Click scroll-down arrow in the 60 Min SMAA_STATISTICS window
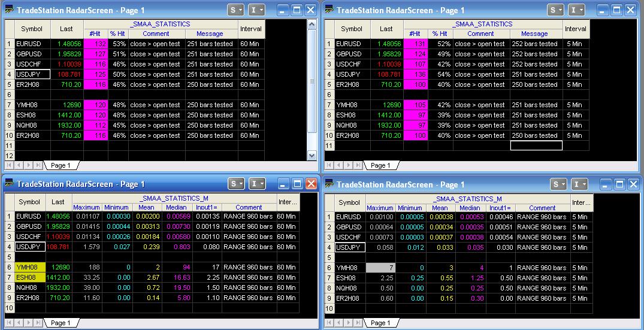Image resolution: width=644 pixels, height=330 pixels. 312,156
